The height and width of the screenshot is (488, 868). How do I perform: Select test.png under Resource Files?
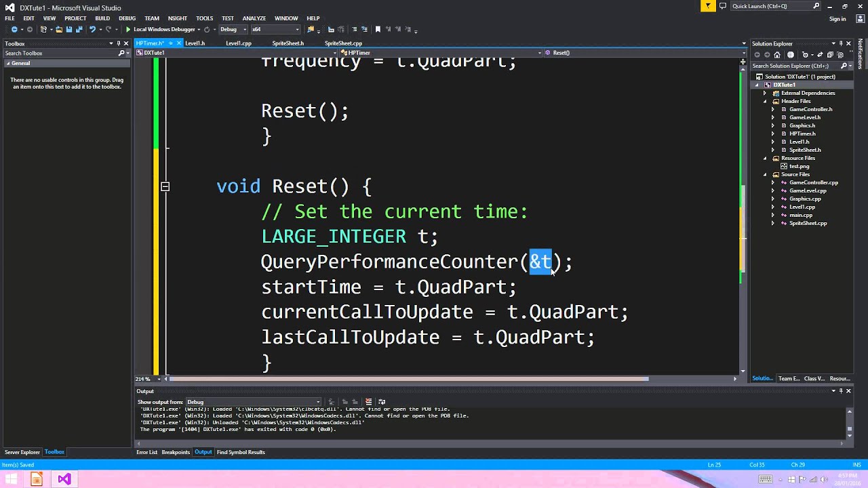pos(800,166)
